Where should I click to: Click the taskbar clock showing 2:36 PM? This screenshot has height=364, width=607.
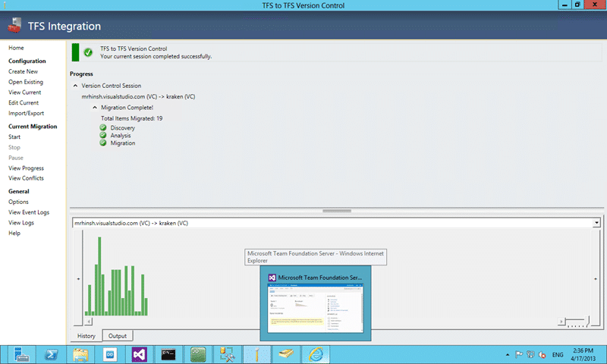(583, 354)
